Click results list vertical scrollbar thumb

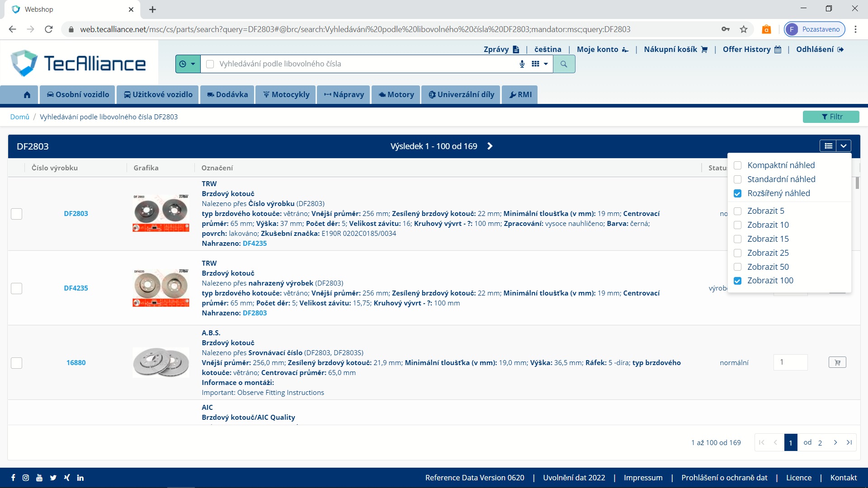pos(857,183)
